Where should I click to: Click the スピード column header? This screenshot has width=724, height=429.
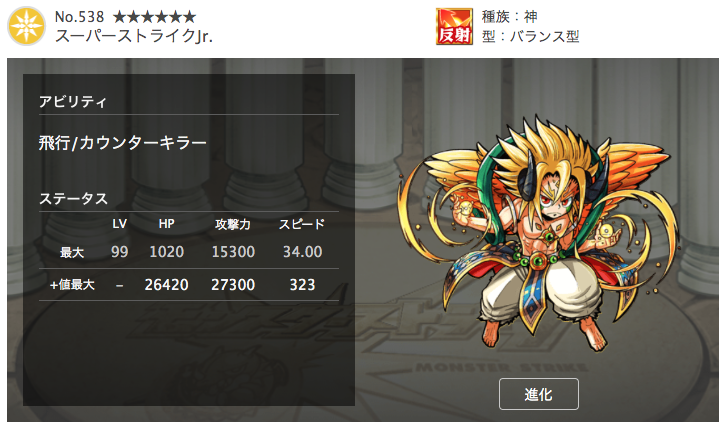[x=302, y=224]
